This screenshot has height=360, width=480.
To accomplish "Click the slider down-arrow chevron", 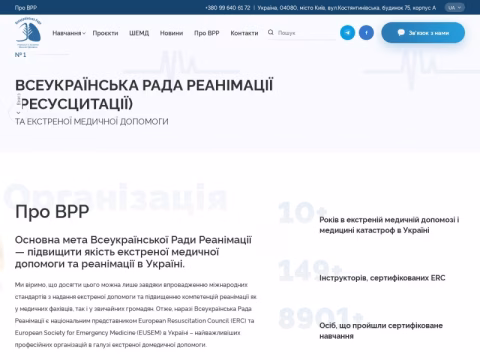I will (18, 113).
